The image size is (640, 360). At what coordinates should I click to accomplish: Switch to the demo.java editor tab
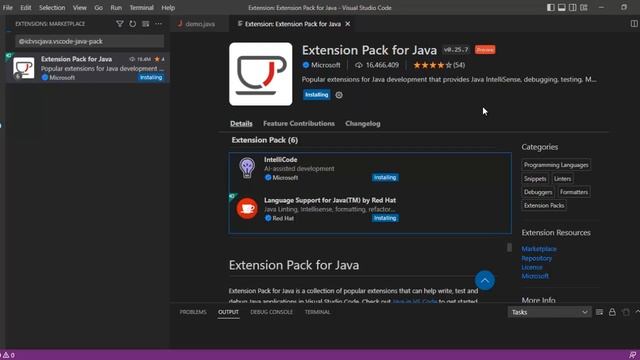pos(200,24)
